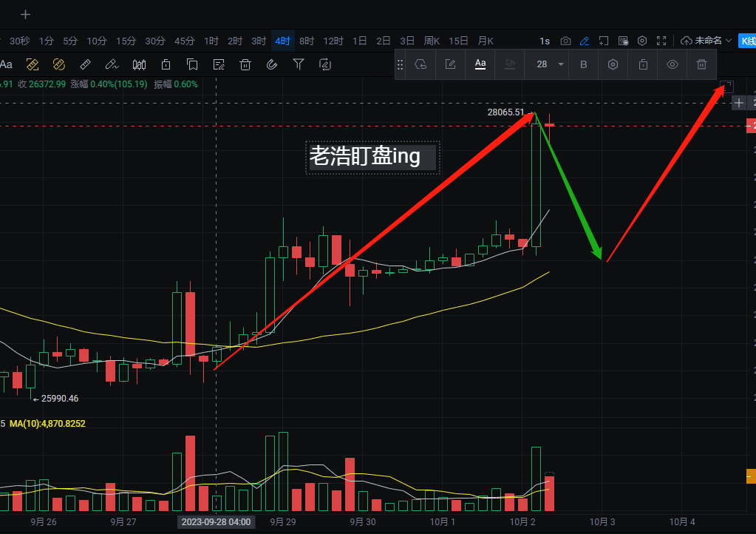Viewport: 756px width, 534px height.
Task: Select the 30秒 timeframe
Action: coord(19,41)
